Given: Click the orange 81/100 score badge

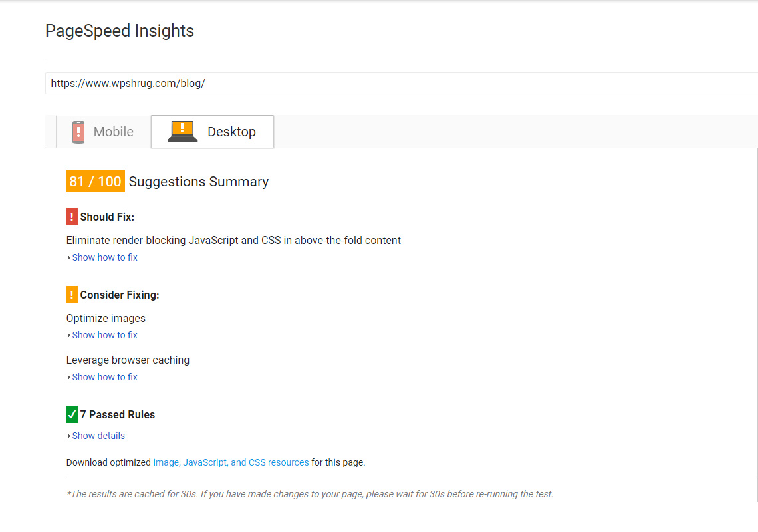Looking at the screenshot, I should tap(95, 180).
